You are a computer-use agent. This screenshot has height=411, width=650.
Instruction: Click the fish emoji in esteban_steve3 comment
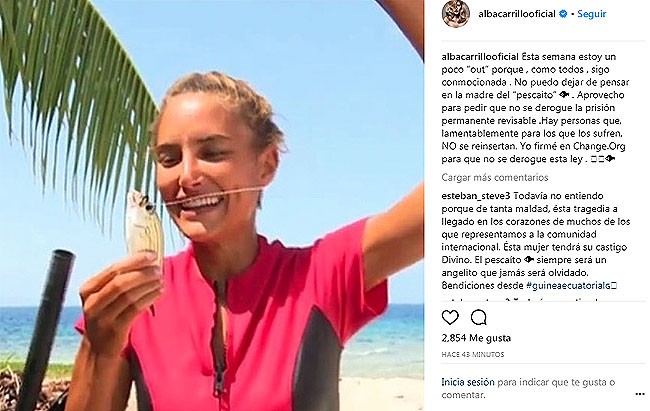(529, 260)
